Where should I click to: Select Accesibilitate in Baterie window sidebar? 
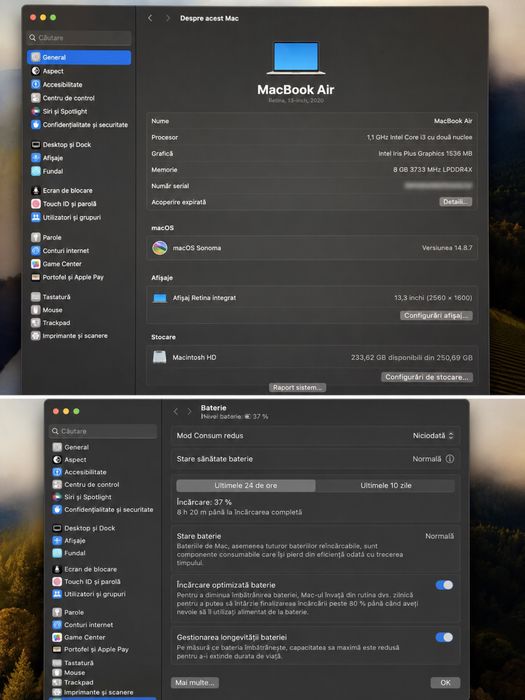(x=79, y=472)
